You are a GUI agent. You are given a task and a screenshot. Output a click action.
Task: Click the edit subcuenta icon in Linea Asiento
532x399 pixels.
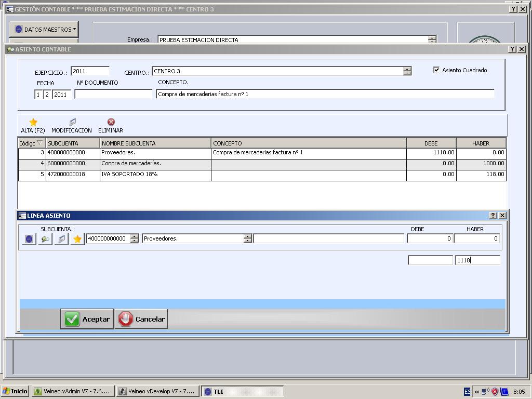61,239
